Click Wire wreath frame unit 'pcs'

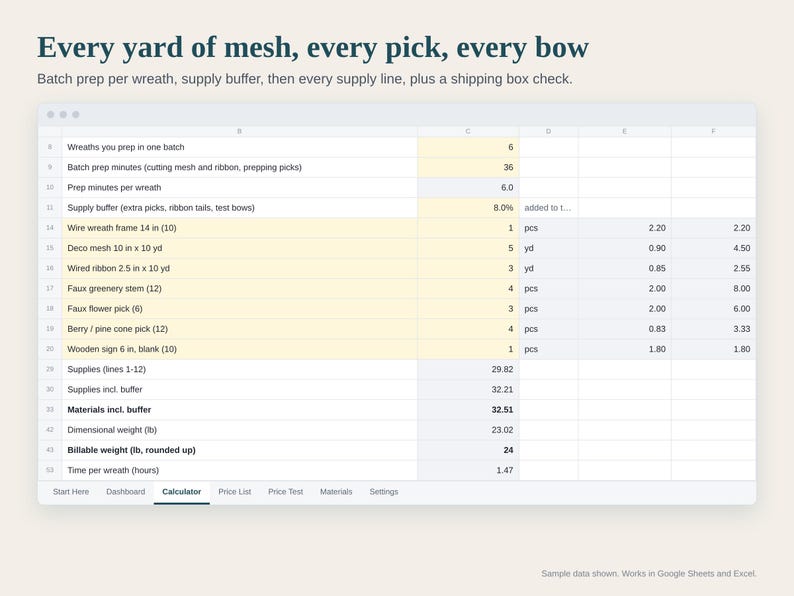548,228
